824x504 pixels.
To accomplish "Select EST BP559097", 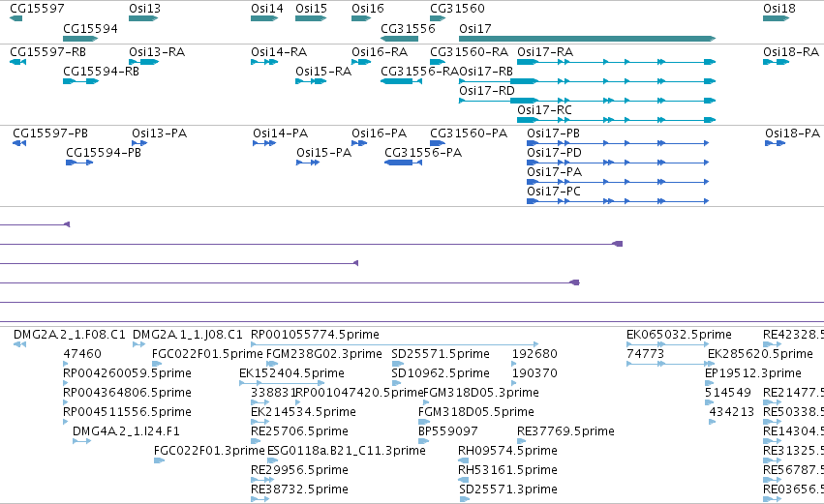I will click(x=448, y=431).
